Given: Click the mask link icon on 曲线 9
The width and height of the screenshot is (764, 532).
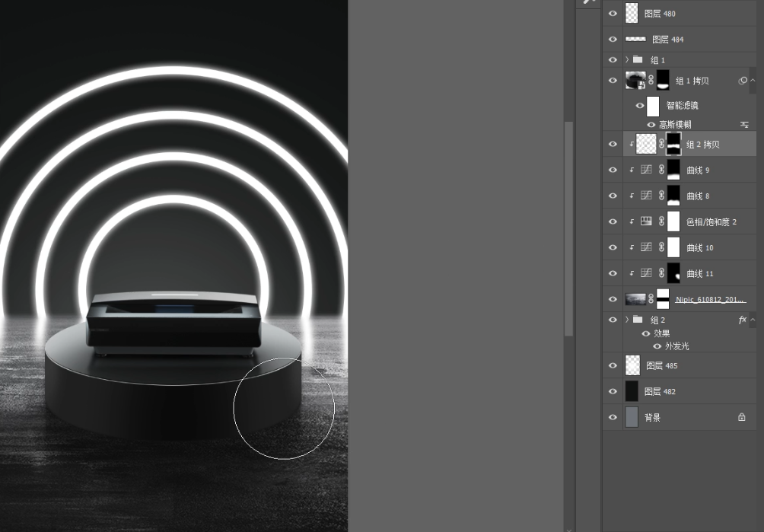Looking at the screenshot, I should click(x=662, y=170).
